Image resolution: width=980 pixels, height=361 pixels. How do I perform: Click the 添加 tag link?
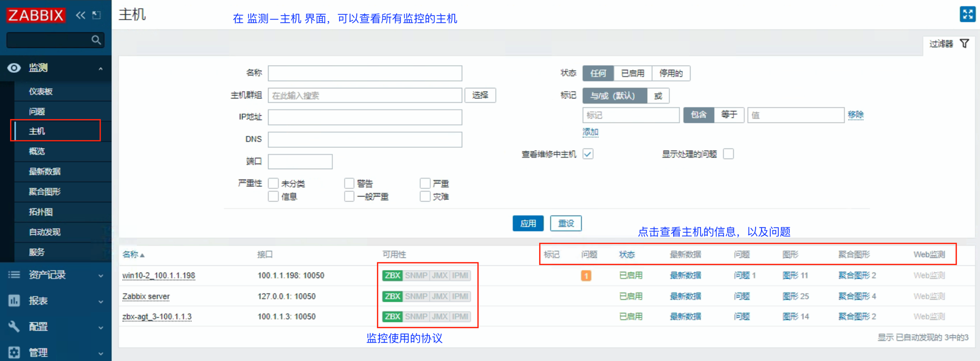pyautogui.click(x=590, y=132)
